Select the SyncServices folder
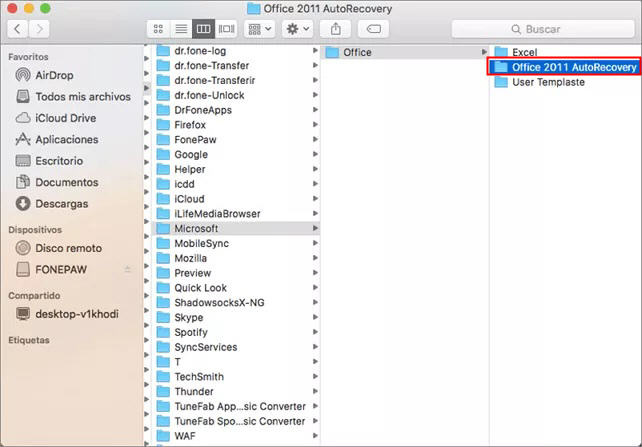642x447 pixels. [236, 347]
